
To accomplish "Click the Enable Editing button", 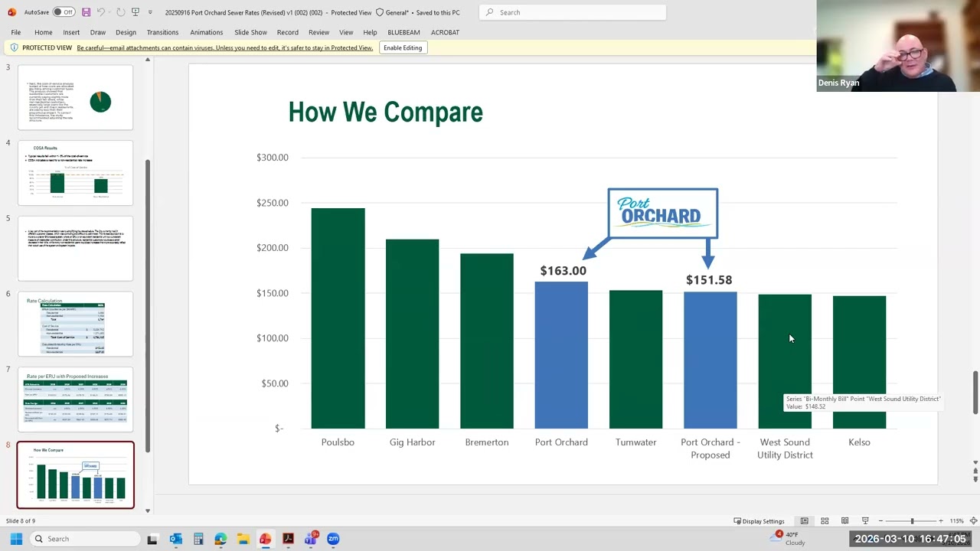I will point(403,47).
